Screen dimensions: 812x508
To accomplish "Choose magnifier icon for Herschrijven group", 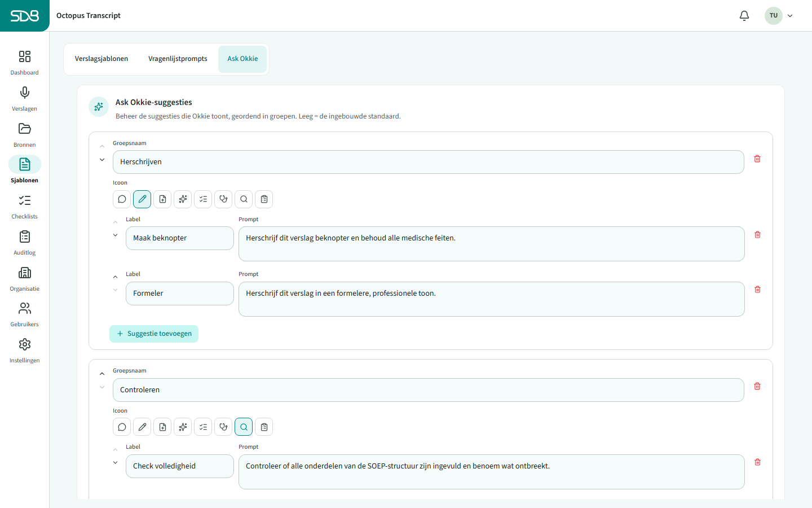I will (244, 199).
